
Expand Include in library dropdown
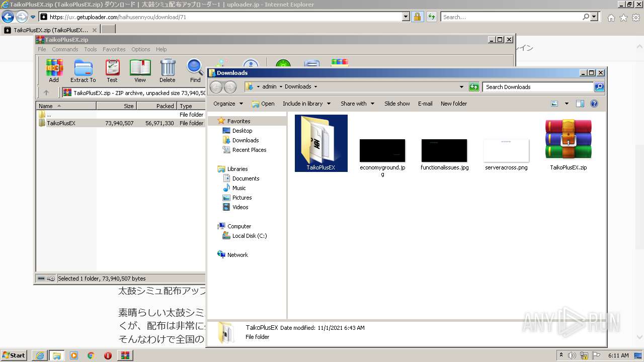pos(306,104)
